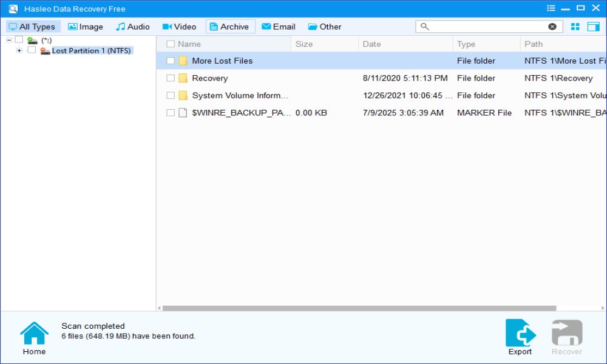Click the $WINRE_BACKUP file icon
The width and height of the screenshot is (607, 364).
(183, 113)
